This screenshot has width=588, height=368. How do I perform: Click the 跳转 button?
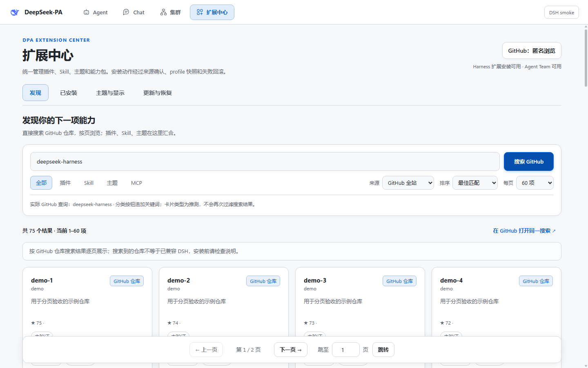383,350
